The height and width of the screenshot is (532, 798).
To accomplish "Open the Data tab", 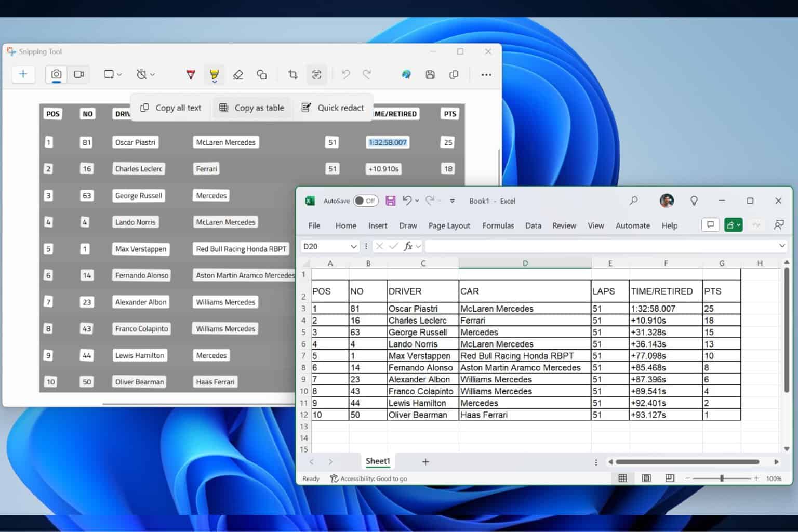I will pyautogui.click(x=533, y=225).
